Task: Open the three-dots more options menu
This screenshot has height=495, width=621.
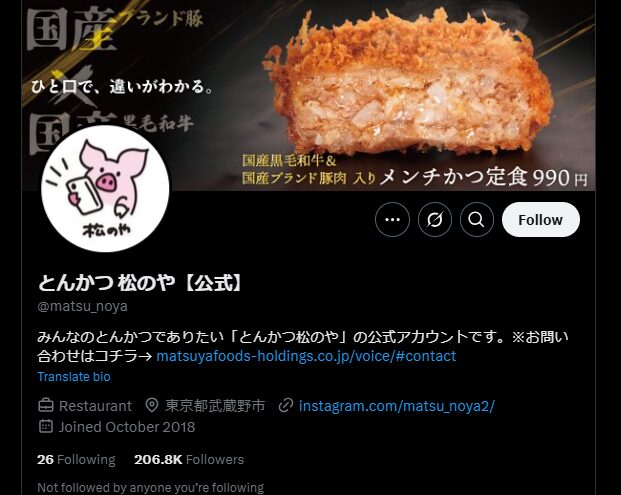Action: click(x=392, y=219)
